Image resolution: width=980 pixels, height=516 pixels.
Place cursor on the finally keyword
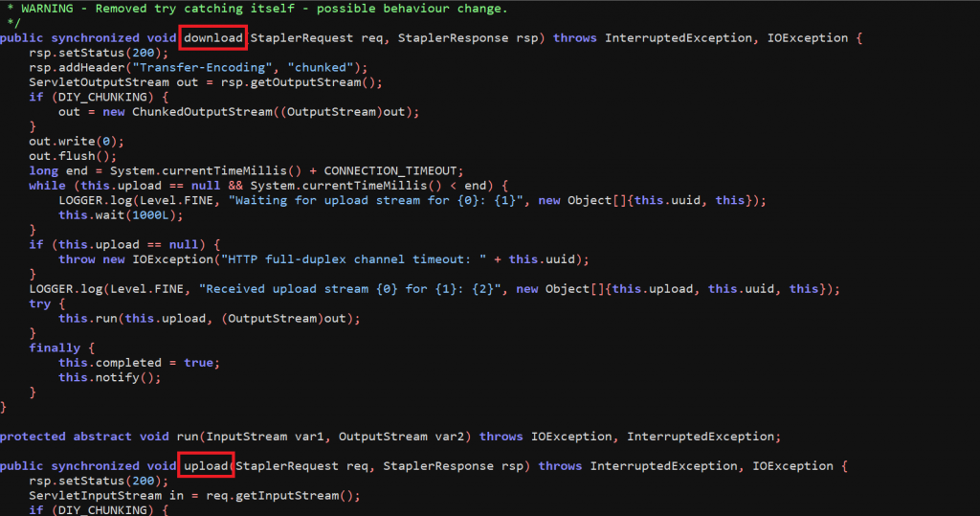55,348
